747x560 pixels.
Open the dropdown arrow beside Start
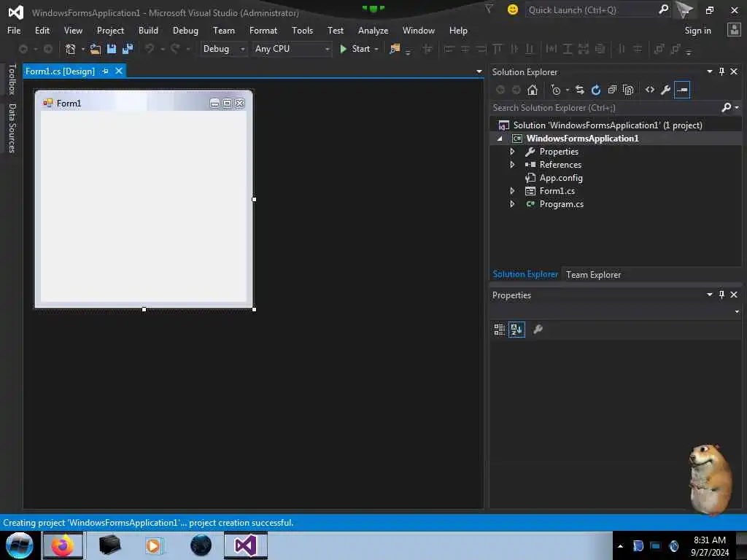tap(376, 49)
